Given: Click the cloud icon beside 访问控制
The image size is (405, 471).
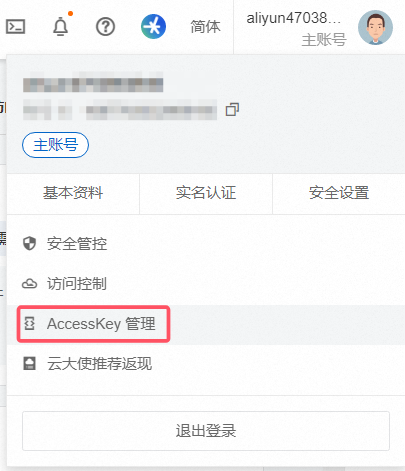Looking at the screenshot, I should coord(29,284).
